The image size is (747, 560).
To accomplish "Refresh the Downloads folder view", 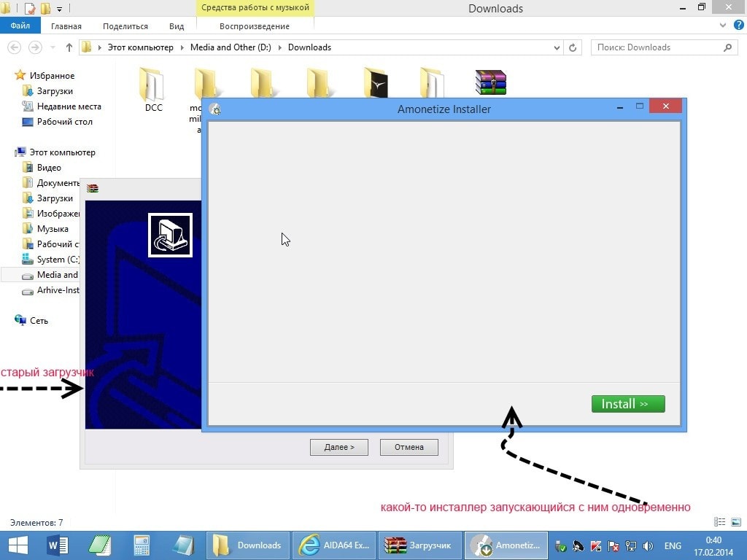I will click(573, 47).
